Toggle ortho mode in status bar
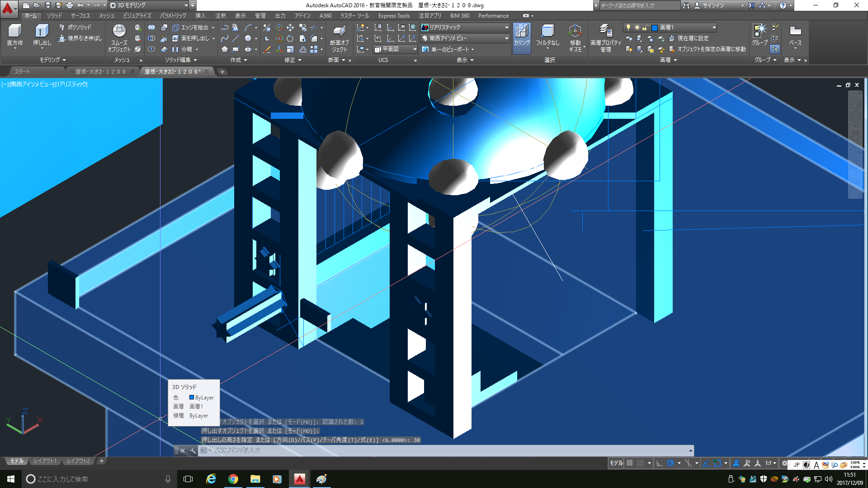 (x=660, y=463)
